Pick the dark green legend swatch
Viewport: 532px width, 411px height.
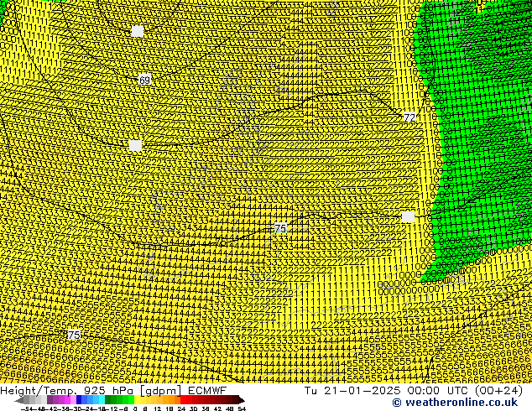click(108, 399)
